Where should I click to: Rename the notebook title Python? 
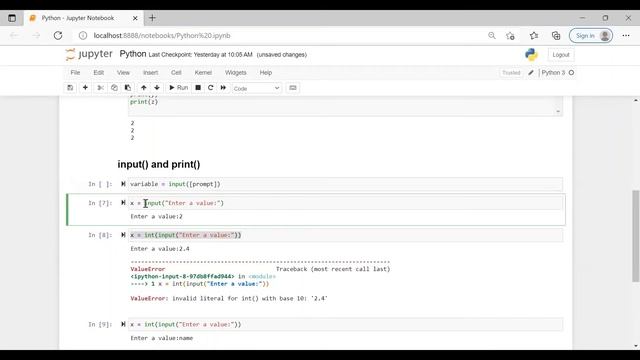(133, 54)
